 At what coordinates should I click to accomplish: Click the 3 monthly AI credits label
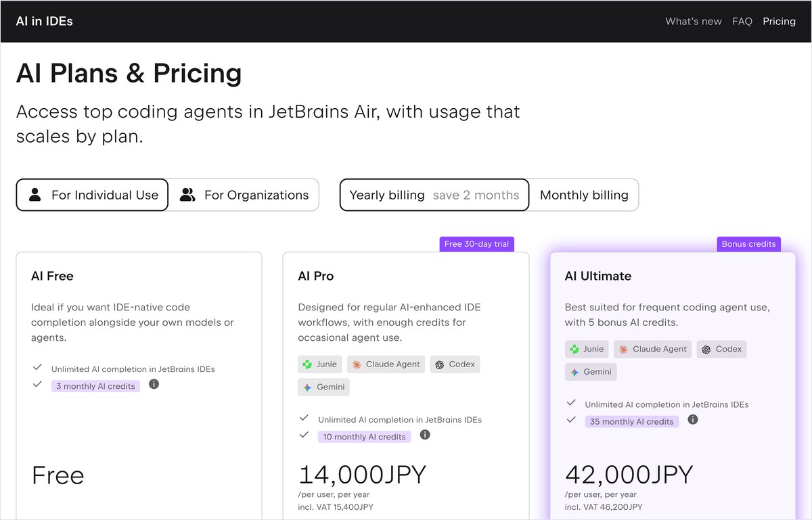point(95,386)
